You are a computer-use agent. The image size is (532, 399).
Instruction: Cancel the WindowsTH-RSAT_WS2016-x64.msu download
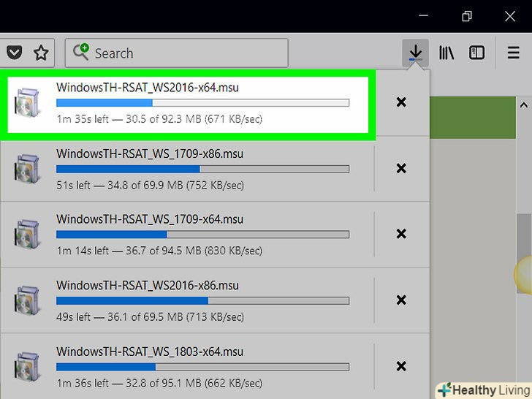coord(401,102)
